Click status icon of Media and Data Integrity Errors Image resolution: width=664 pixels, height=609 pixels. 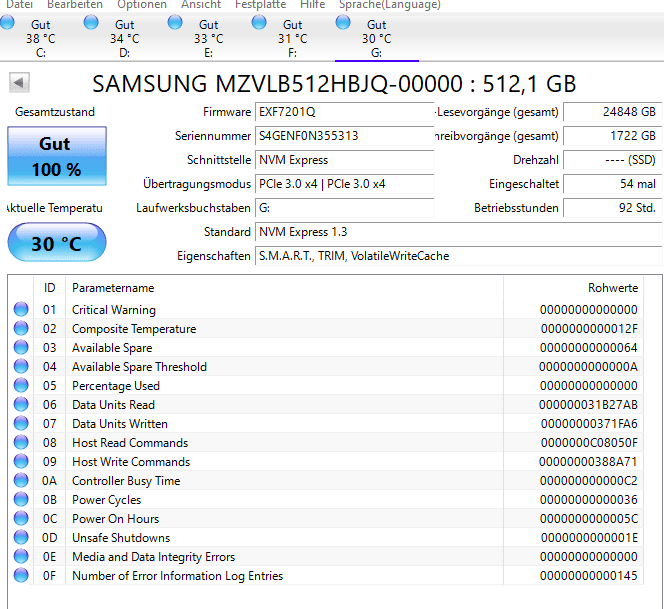click(x=21, y=556)
